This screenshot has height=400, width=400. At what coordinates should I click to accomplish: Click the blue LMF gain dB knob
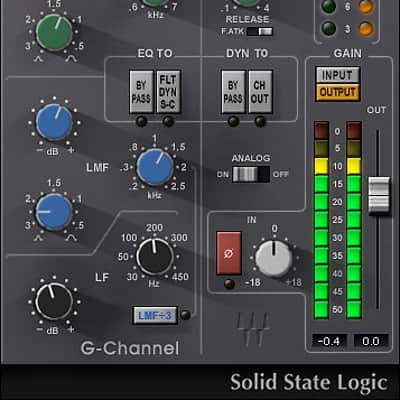pyautogui.click(x=54, y=122)
